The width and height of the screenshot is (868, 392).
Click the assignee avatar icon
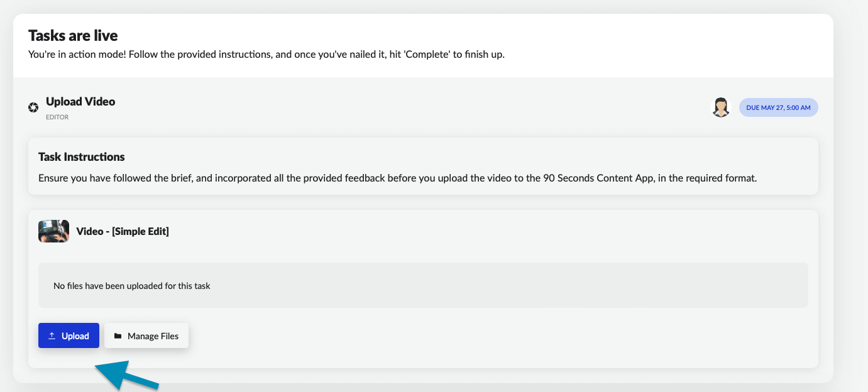(721, 107)
